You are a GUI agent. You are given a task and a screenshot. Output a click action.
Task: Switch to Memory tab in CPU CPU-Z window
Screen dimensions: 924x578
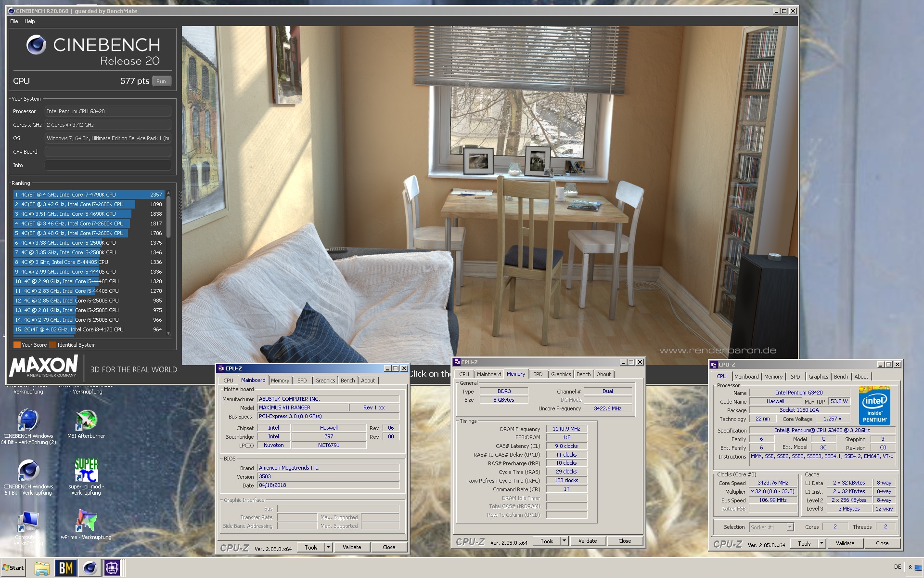click(x=773, y=377)
